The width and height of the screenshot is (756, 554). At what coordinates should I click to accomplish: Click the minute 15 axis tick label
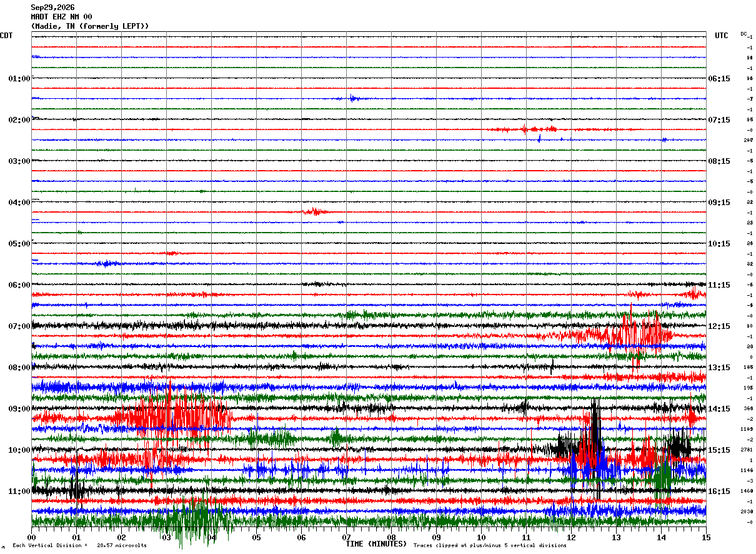706,537
